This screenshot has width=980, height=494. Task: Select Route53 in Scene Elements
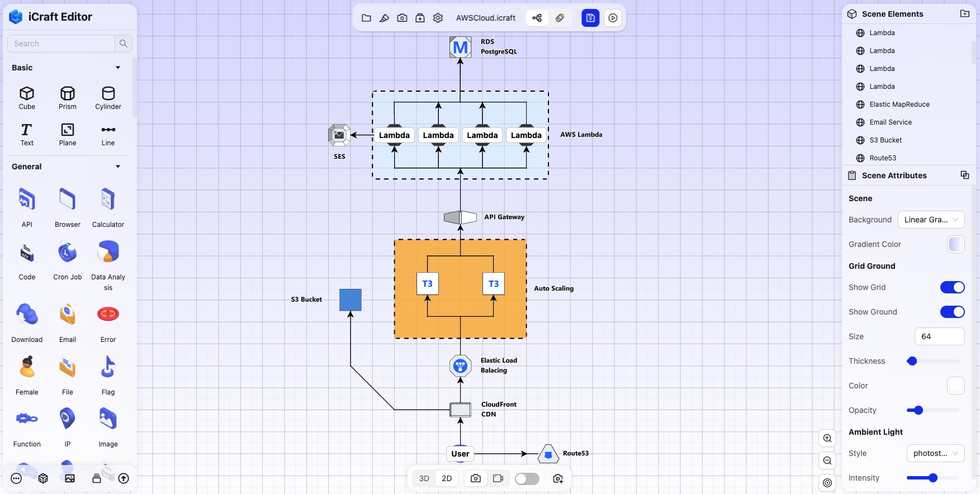883,158
